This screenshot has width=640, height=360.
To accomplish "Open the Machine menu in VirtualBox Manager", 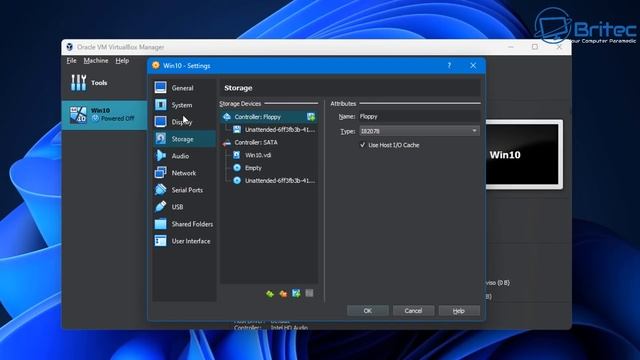I will (x=96, y=61).
